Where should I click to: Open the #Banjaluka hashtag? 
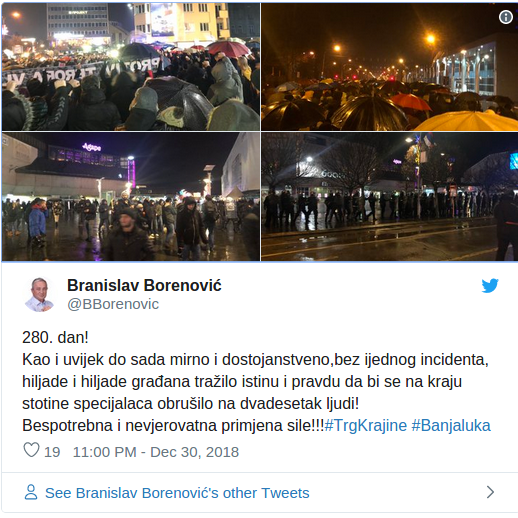[451, 426]
